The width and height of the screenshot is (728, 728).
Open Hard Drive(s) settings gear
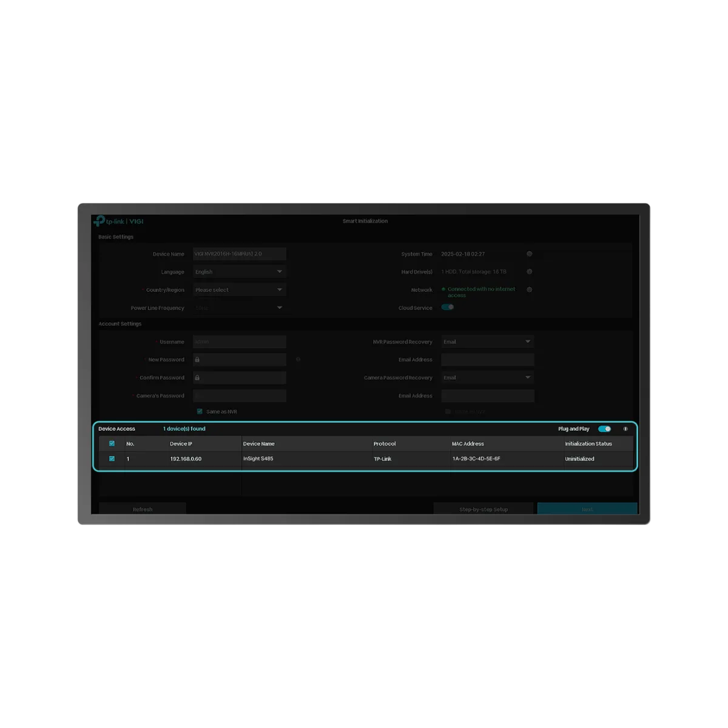529,272
